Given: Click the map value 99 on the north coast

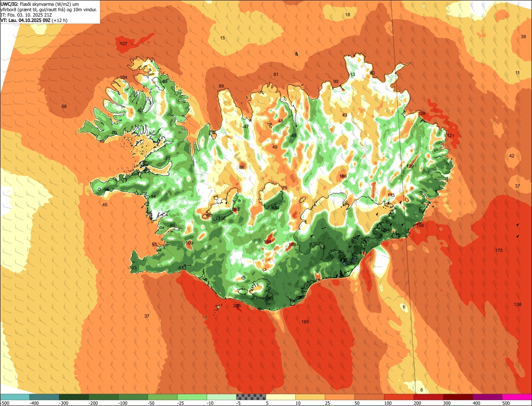Looking at the screenshot, I should [x=336, y=81].
